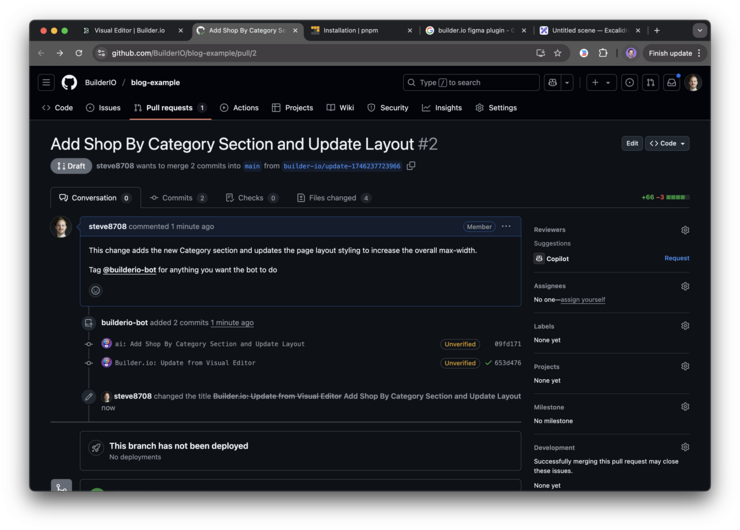Open the ai: Add Shop By Category commit
Screen dimensions: 740x530
[210, 344]
